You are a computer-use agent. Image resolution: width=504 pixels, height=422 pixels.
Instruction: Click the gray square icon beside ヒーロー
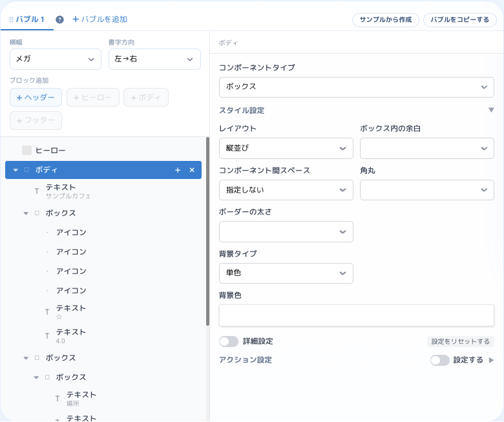tap(26, 150)
